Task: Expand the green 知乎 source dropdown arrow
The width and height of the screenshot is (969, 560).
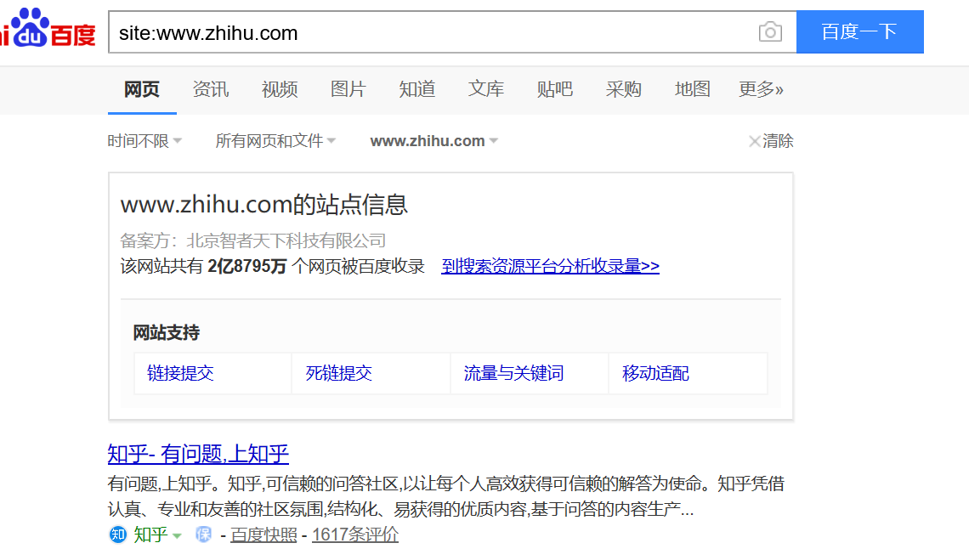Action: (177, 535)
